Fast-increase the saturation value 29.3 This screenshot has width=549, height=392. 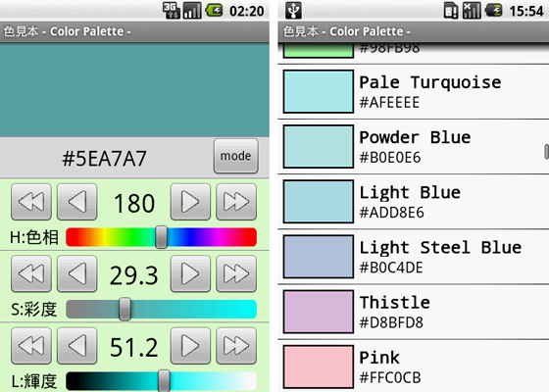tap(236, 273)
